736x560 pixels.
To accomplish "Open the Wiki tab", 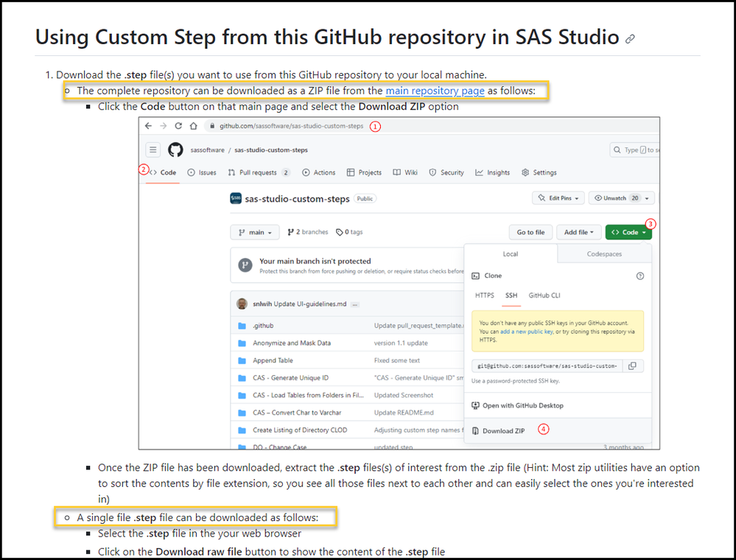I will pyautogui.click(x=405, y=172).
